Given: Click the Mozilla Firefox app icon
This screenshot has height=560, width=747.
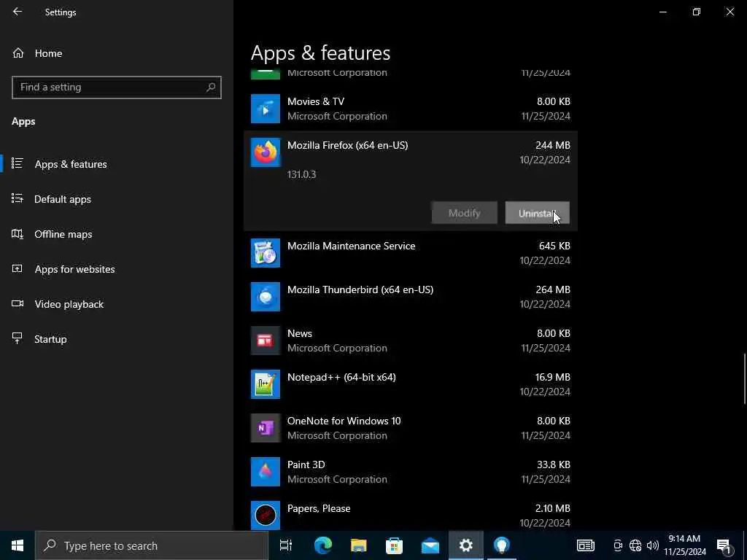Looking at the screenshot, I should pyautogui.click(x=266, y=152).
